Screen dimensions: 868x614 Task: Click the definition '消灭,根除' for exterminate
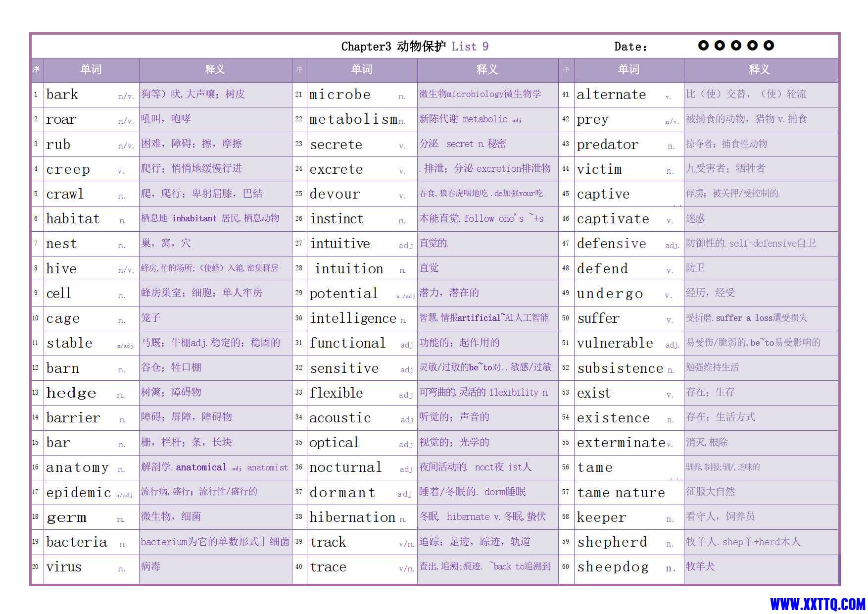(707, 442)
